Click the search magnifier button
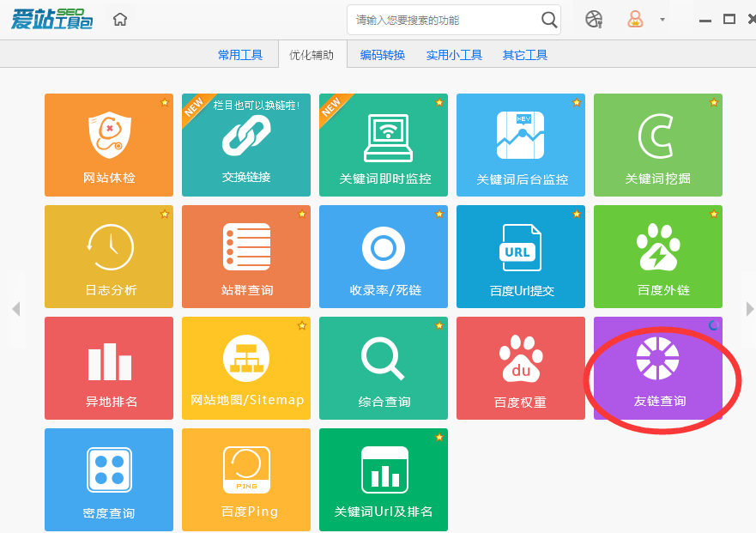The image size is (756, 533). (549, 18)
